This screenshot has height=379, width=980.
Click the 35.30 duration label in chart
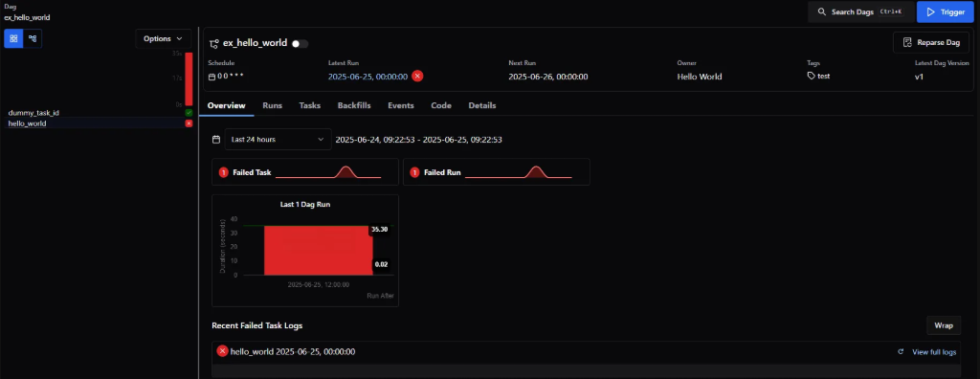click(x=380, y=230)
